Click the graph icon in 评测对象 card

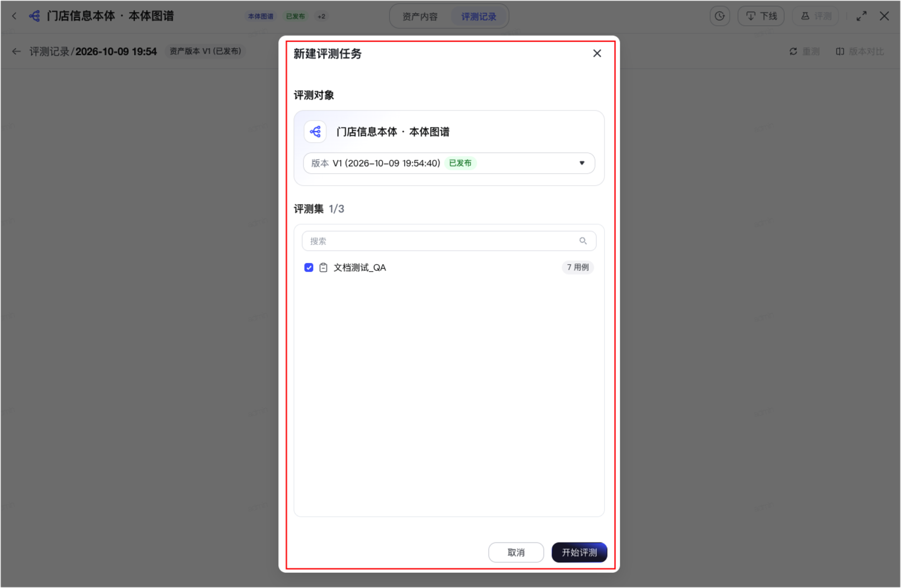click(x=315, y=132)
